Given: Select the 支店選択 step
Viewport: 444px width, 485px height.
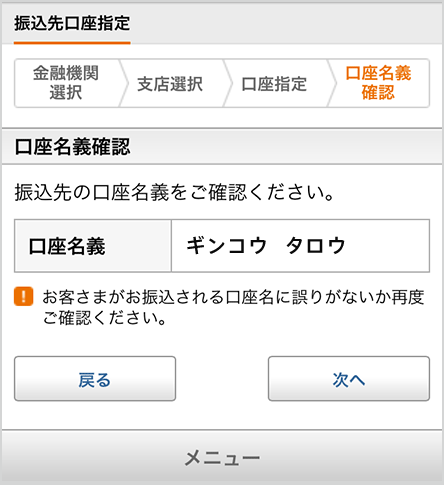Looking at the screenshot, I should coord(170,84).
